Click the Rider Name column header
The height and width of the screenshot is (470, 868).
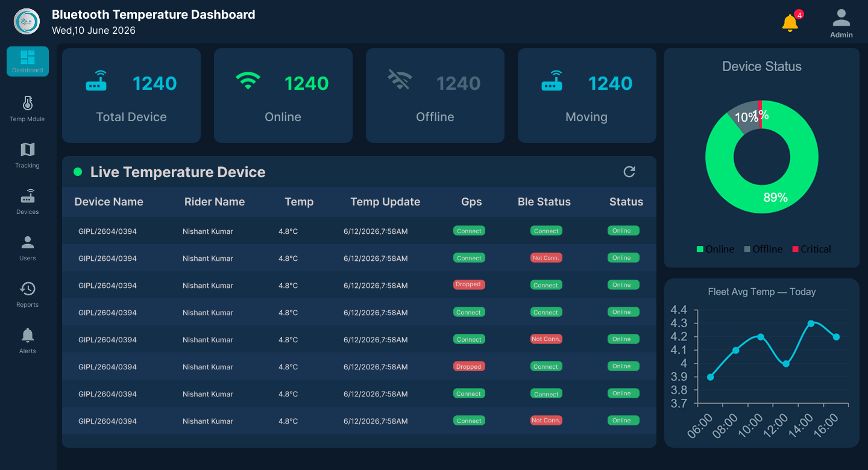coord(215,202)
